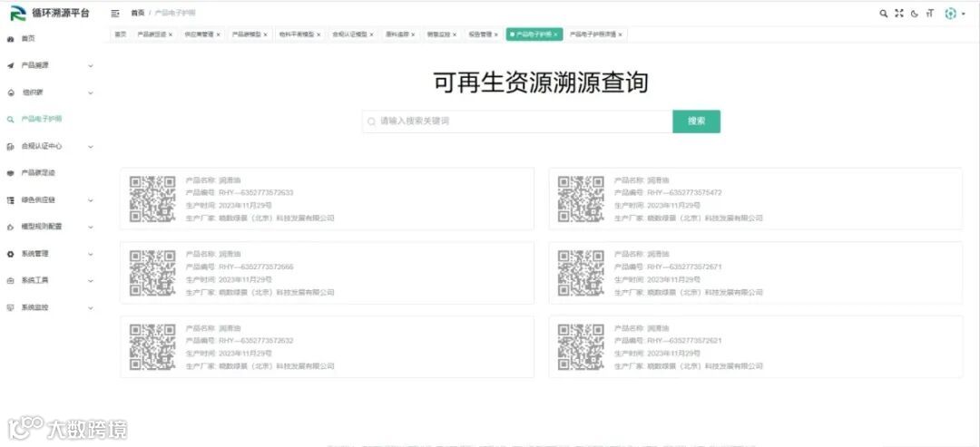Open QR code for product RHY—6352773572632

152,346
